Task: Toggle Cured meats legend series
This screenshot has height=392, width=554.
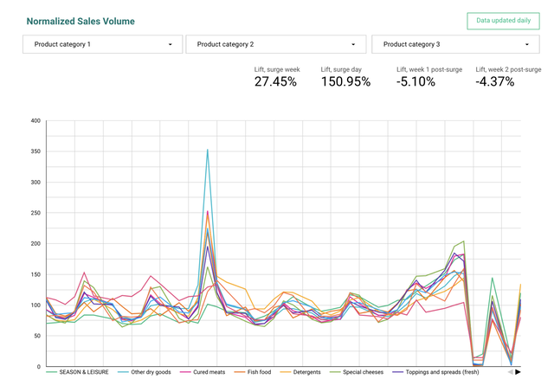Action: [203, 372]
